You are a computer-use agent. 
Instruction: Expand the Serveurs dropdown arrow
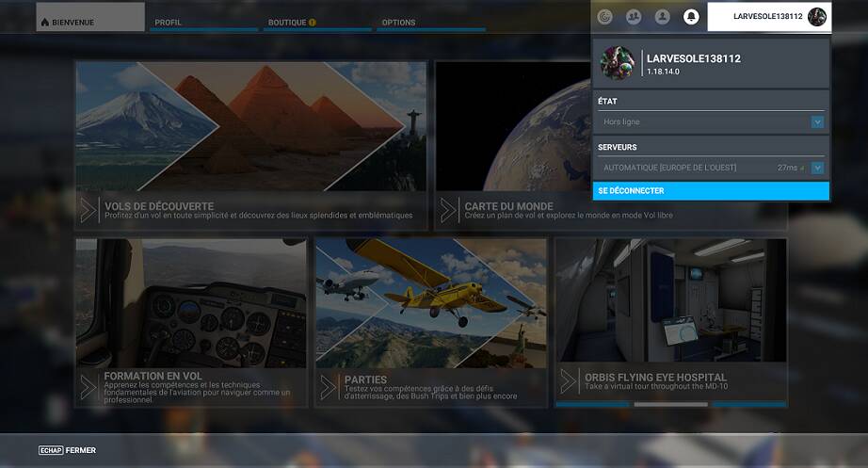pos(817,168)
